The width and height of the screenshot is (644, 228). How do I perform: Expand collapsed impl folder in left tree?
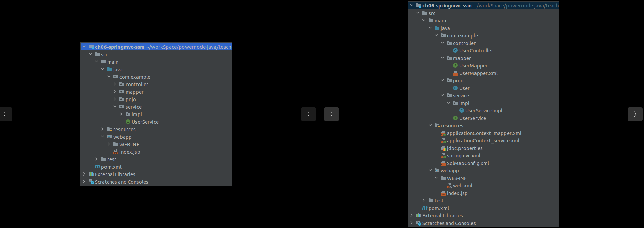click(x=121, y=114)
